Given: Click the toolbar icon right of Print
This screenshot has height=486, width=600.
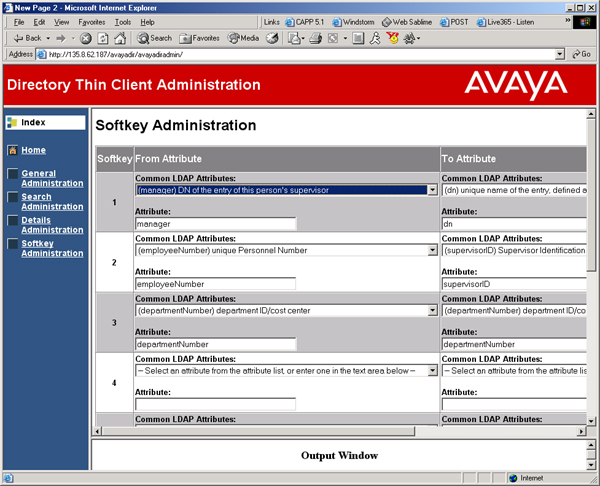Looking at the screenshot, I should [x=333, y=38].
